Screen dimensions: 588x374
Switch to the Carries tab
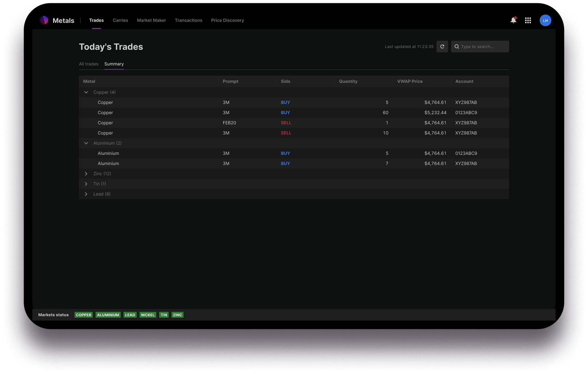(x=120, y=20)
